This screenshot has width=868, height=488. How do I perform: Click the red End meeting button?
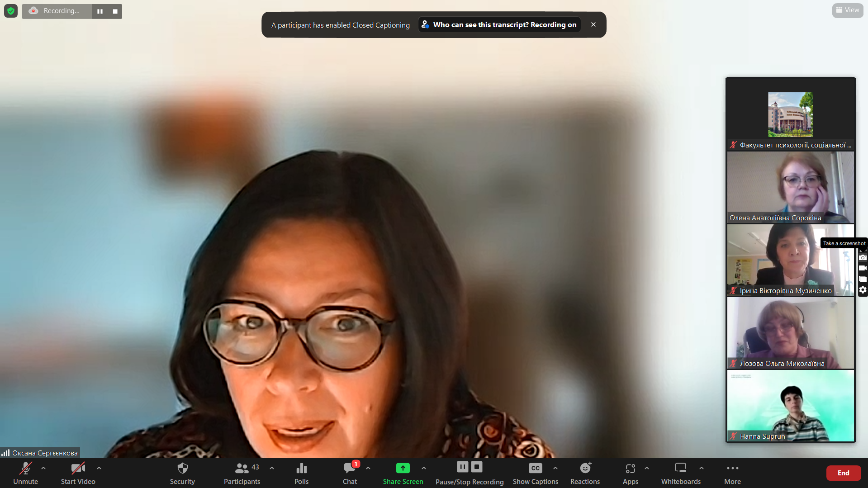[x=843, y=473]
